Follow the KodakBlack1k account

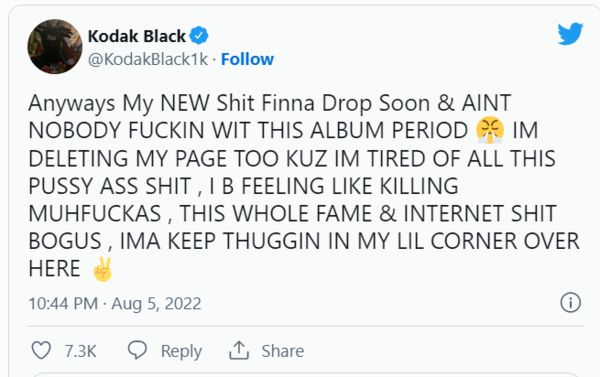(x=247, y=59)
